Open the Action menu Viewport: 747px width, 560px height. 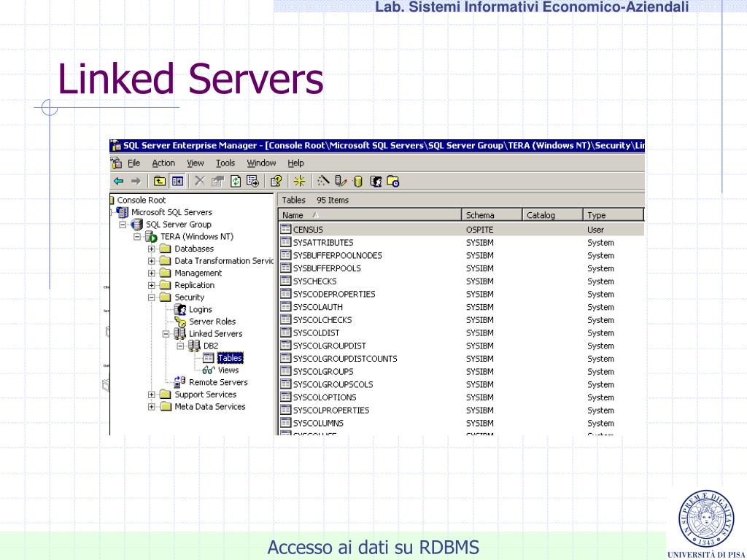coord(163,163)
